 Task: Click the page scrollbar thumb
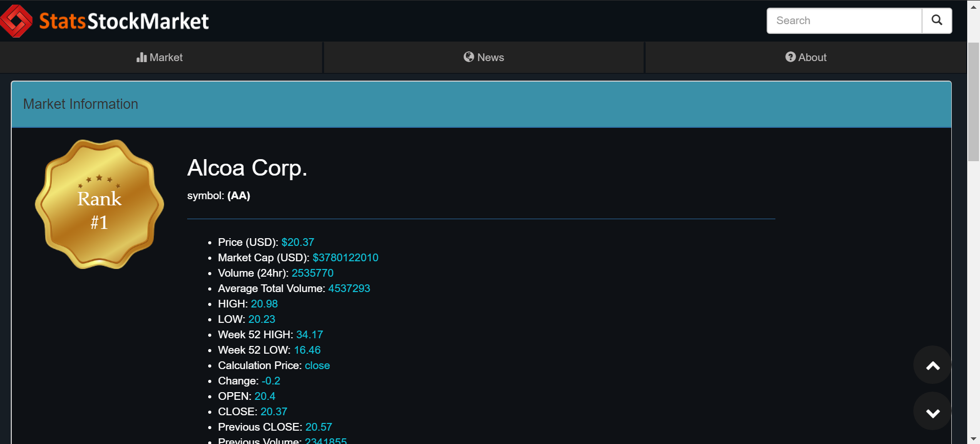pos(973,103)
